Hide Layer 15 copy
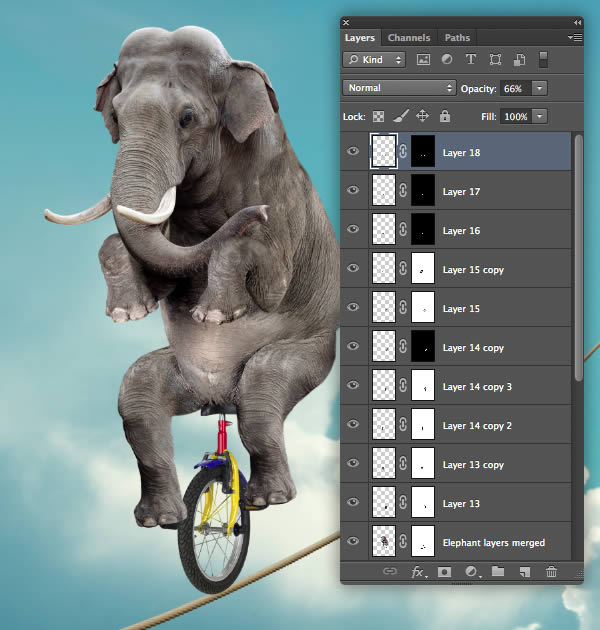 (x=353, y=268)
